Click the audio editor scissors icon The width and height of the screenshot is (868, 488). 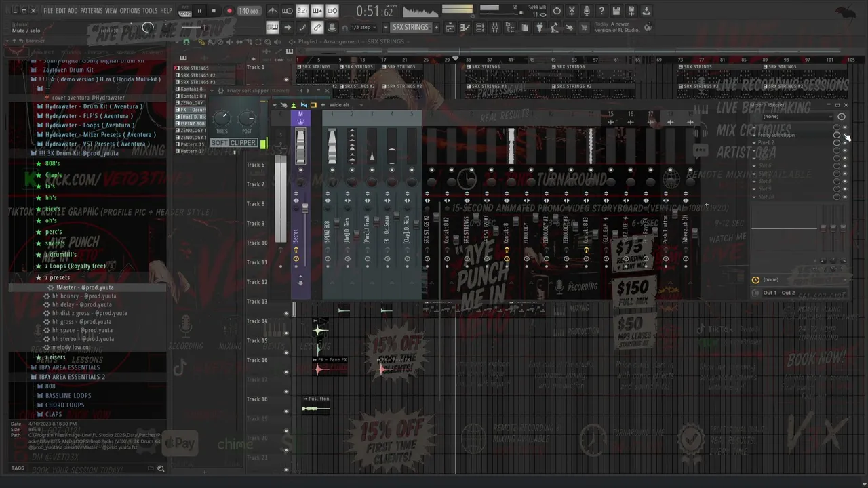click(x=572, y=11)
